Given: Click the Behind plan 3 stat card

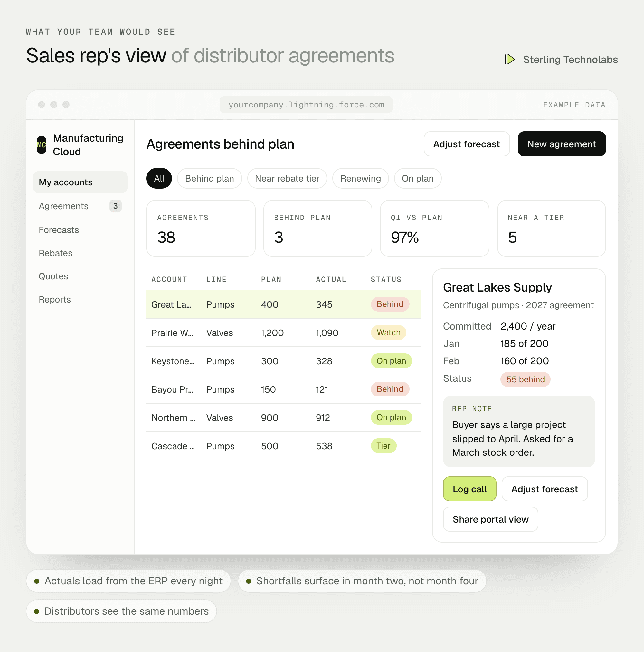Looking at the screenshot, I should point(318,228).
